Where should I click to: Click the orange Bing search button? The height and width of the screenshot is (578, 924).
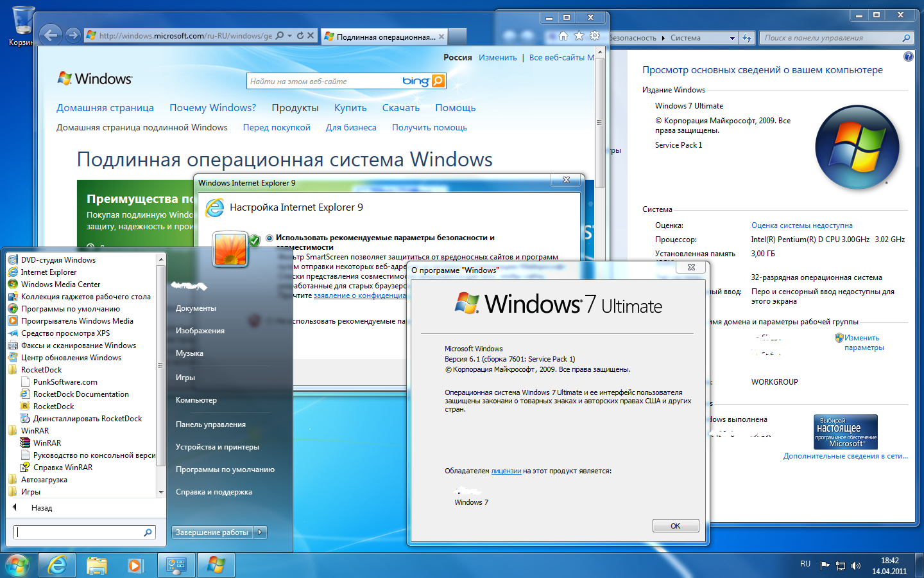click(438, 81)
